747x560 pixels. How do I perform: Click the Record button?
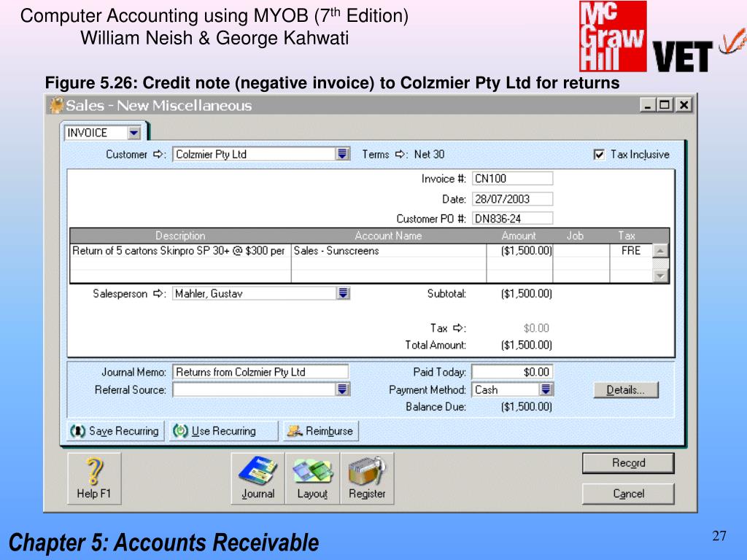pos(628,463)
